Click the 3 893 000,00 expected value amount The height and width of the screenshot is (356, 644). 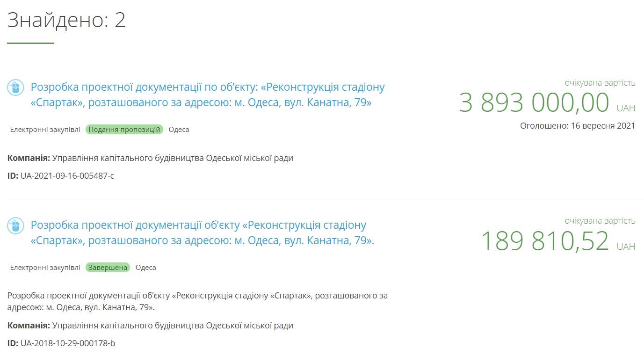534,103
